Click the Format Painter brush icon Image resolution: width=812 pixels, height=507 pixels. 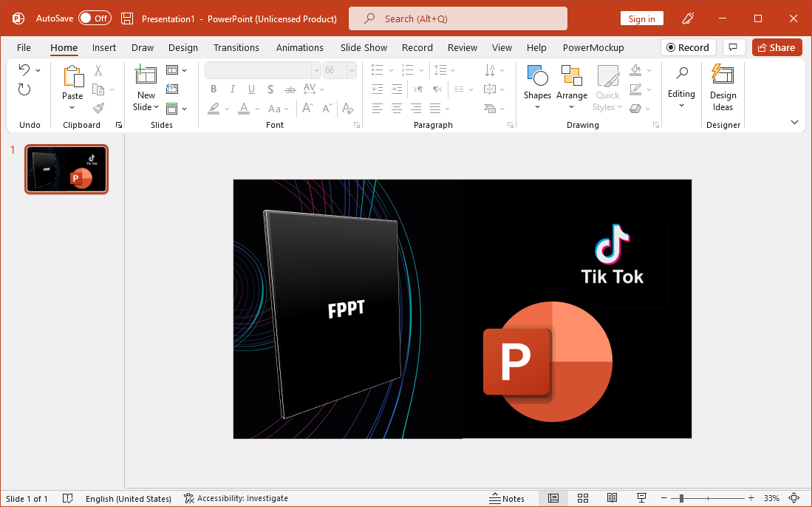point(98,108)
